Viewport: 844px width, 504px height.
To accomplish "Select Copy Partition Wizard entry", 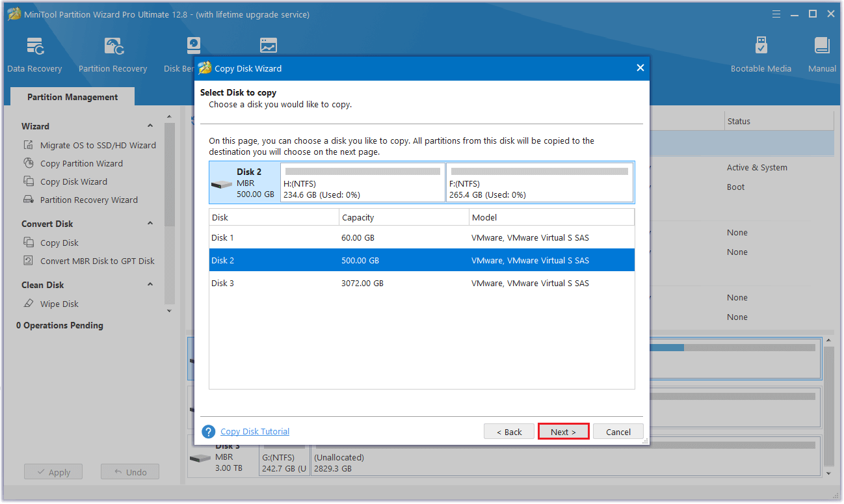I will (81, 163).
